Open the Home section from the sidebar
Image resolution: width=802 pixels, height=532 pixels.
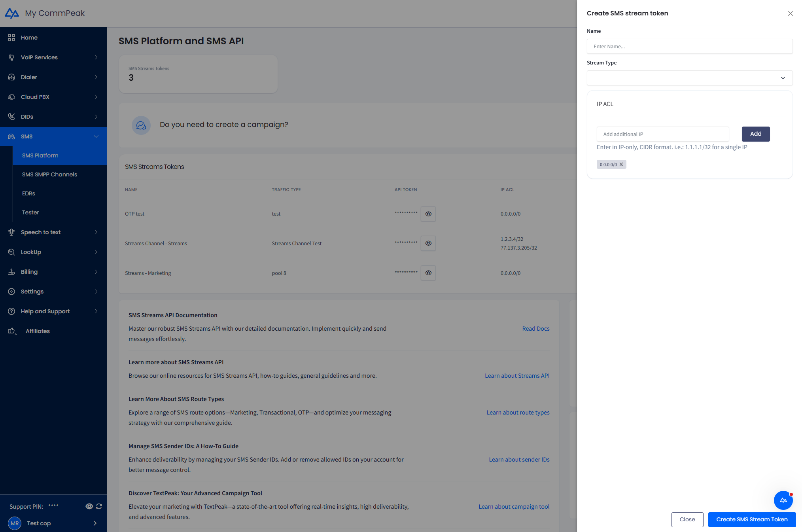[x=11, y=38]
